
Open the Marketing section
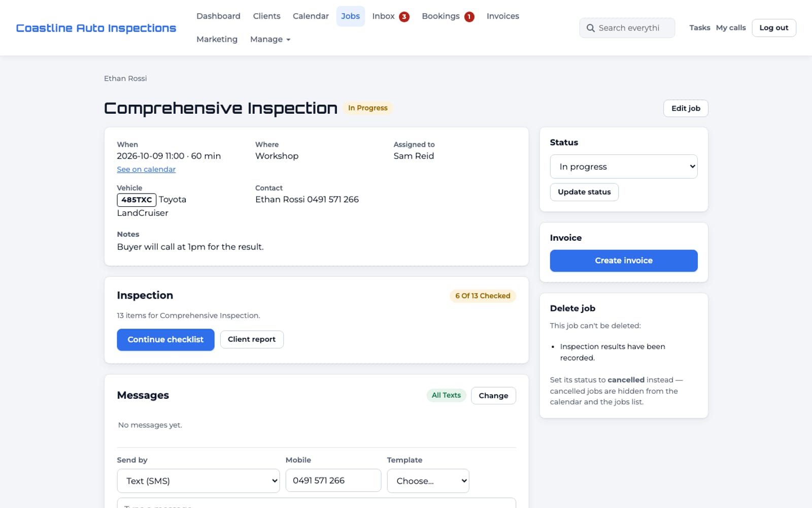click(x=217, y=40)
